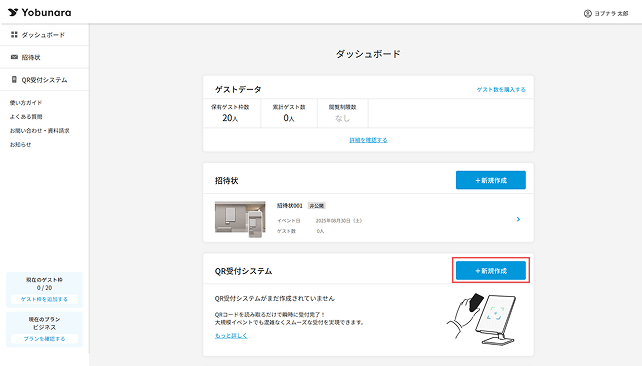Click ＋新規作成 button in QR受付システム card
Screen dimensions: 642x366
[x=491, y=271]
